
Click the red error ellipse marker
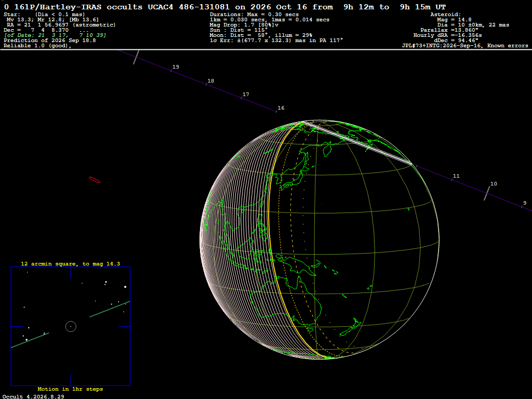point(95,180)
